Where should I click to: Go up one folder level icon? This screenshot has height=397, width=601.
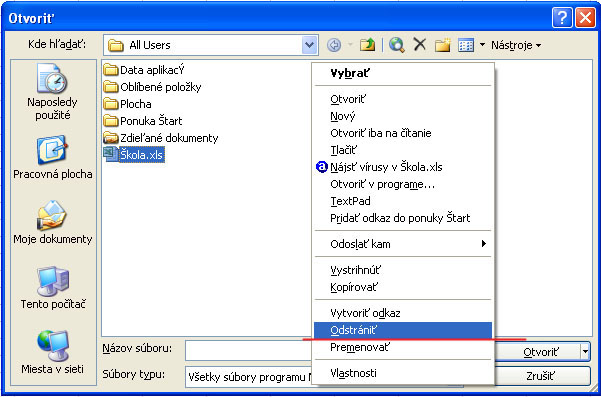coord(367,45)
